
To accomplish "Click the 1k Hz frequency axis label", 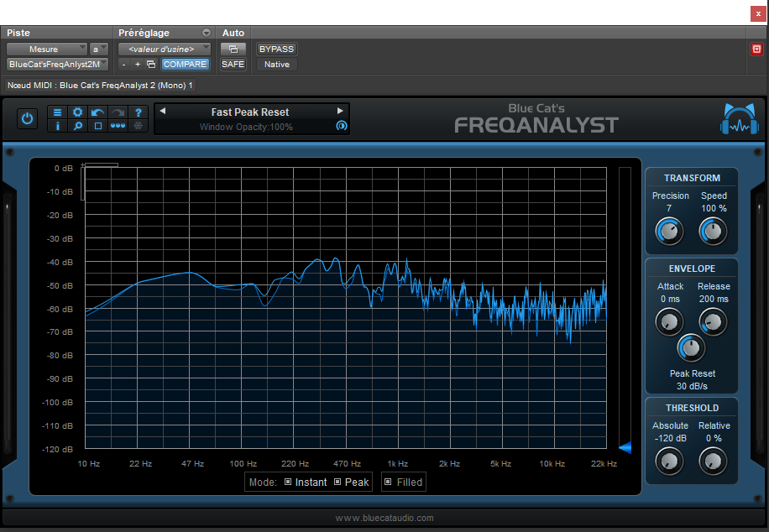I will click(x=397, y=464).
